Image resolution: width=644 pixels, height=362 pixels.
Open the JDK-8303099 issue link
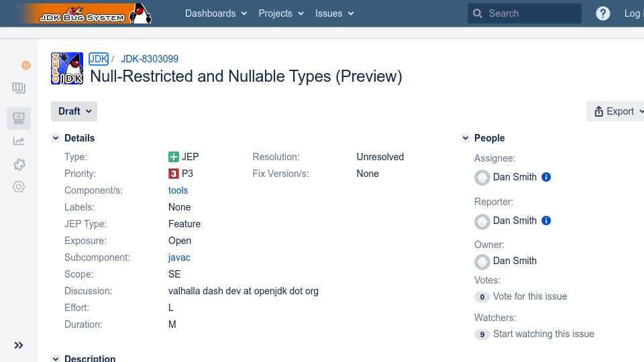click(150, 59)
